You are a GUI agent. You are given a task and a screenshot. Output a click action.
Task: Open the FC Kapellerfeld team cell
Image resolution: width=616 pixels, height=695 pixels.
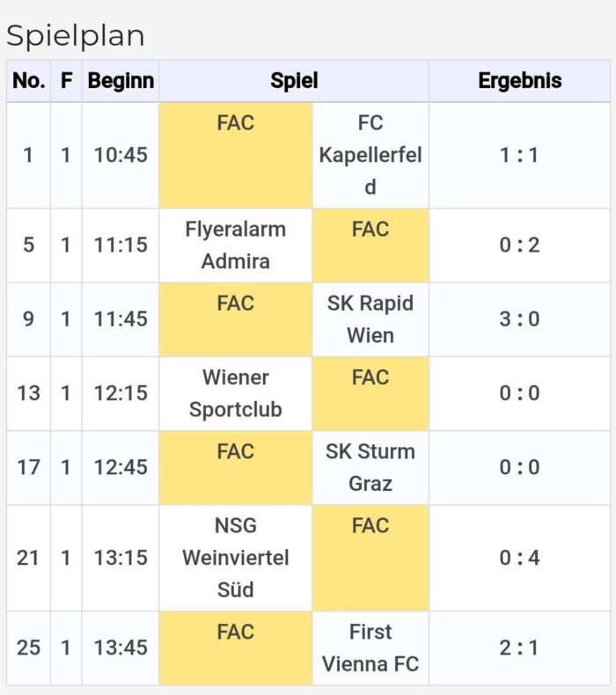(x=370, y=155)
